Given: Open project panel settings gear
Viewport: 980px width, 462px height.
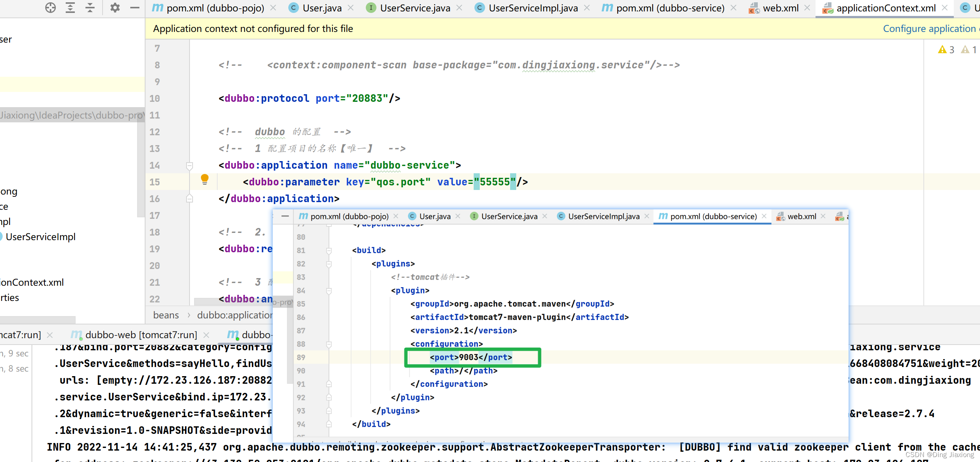Looking at the screenshot, I should 115,8.
